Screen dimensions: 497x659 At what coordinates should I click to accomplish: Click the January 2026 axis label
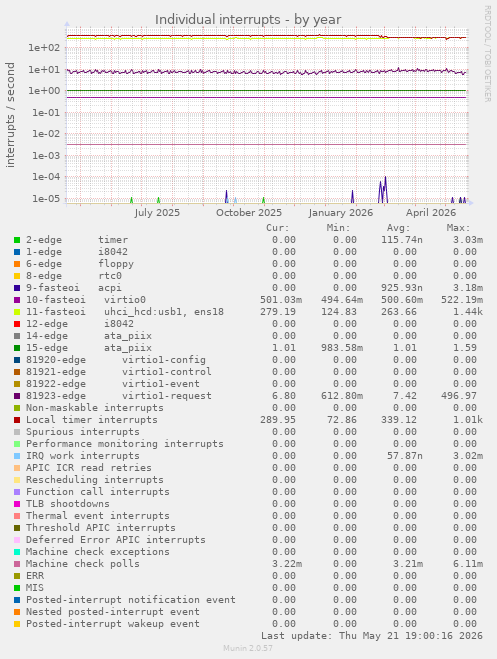click(x=341, y=213)
